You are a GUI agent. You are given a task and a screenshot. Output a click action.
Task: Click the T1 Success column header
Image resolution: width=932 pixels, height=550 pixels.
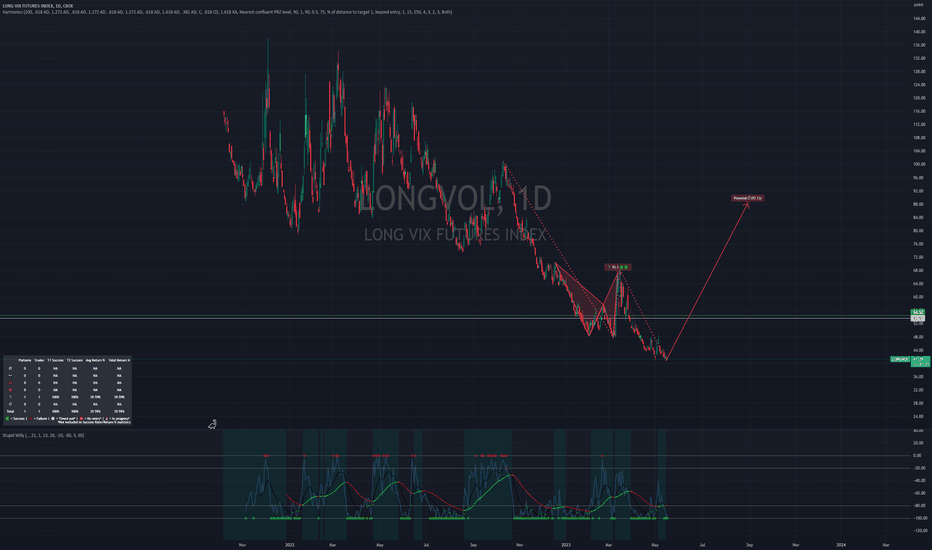point(55,360)
